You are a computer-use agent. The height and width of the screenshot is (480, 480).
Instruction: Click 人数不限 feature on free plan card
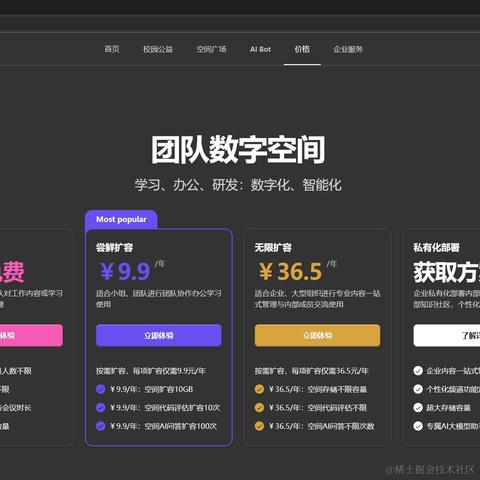(16, 371)
